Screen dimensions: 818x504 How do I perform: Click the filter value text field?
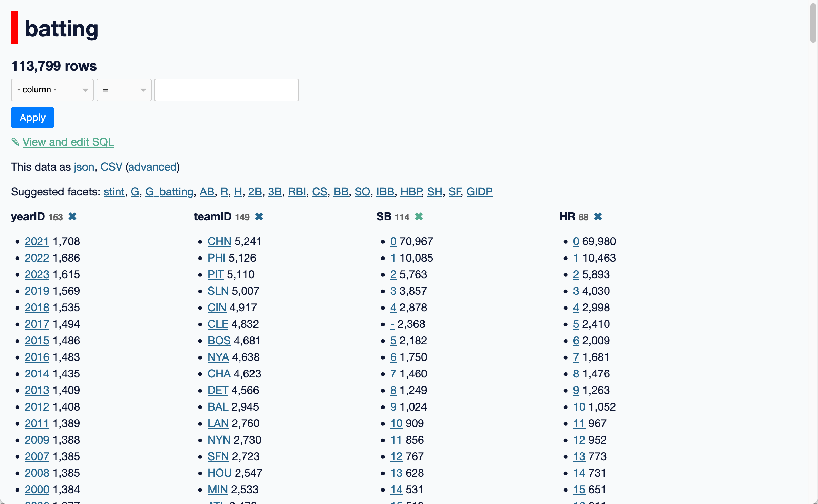226,90
